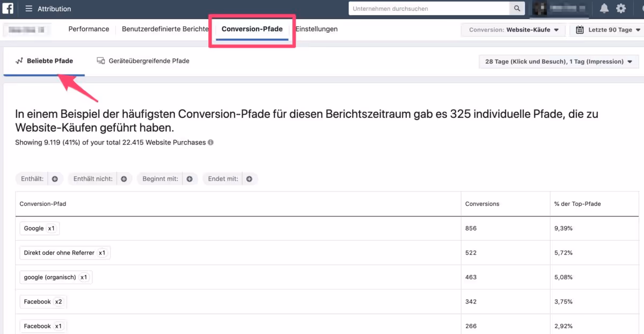Select the 'Facebook x2' path chip
This screenshot has width=644, height=334.
pyautogui.click(x=43, y=302)
